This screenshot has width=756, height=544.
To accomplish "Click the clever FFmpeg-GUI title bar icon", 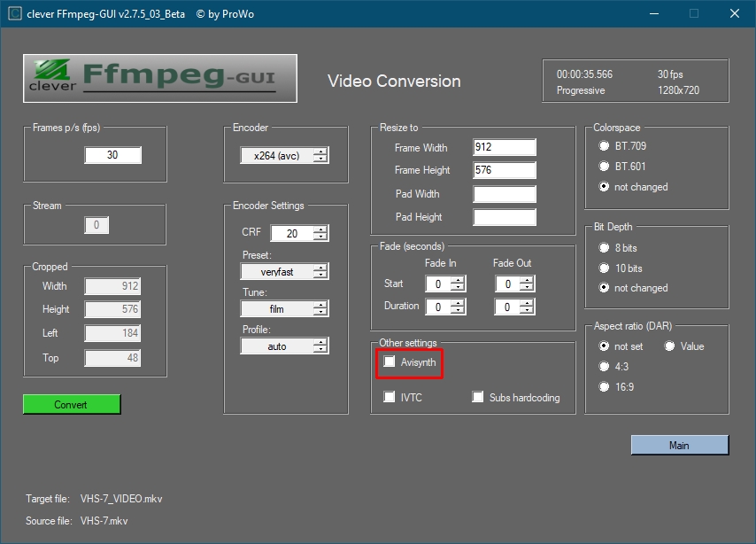I will (x=15, y=13).
